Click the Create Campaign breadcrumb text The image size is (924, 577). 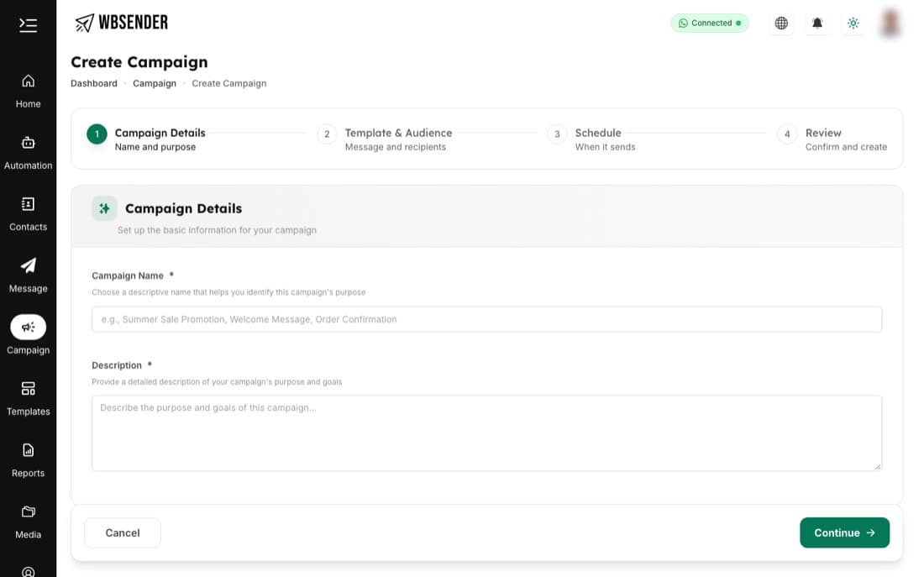pyautogui.click(x=228, y=84)
